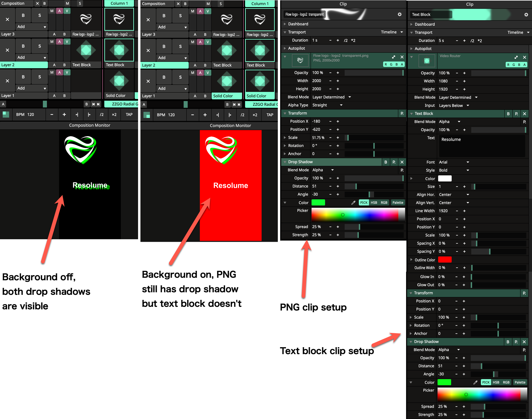Viewport: 532px width, 419px height.
Task: Open Layers Below Input dropdown
Action: point(454,105)
